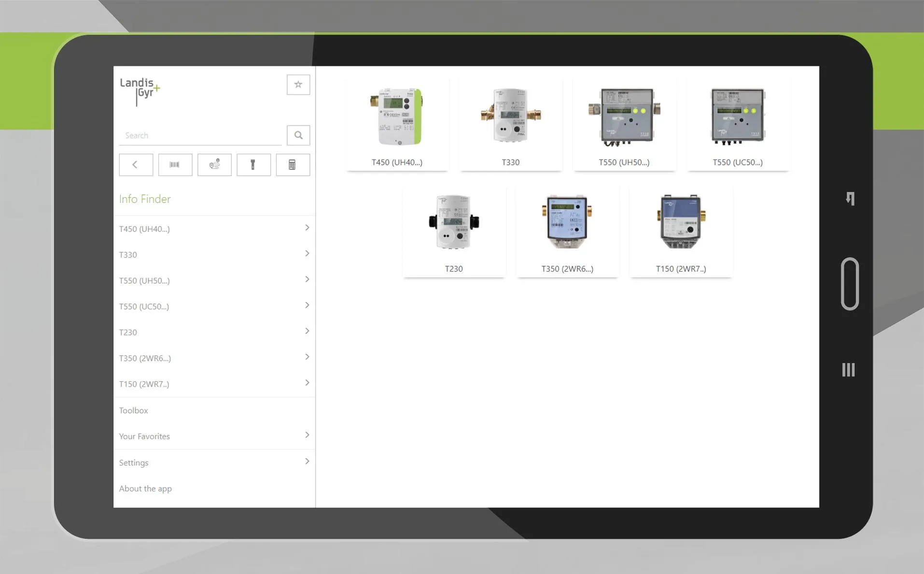Viewport: 924px width, 574px height.
Task: Open the T350 (2WR6...) product card image
Action: tap(567, 221)
